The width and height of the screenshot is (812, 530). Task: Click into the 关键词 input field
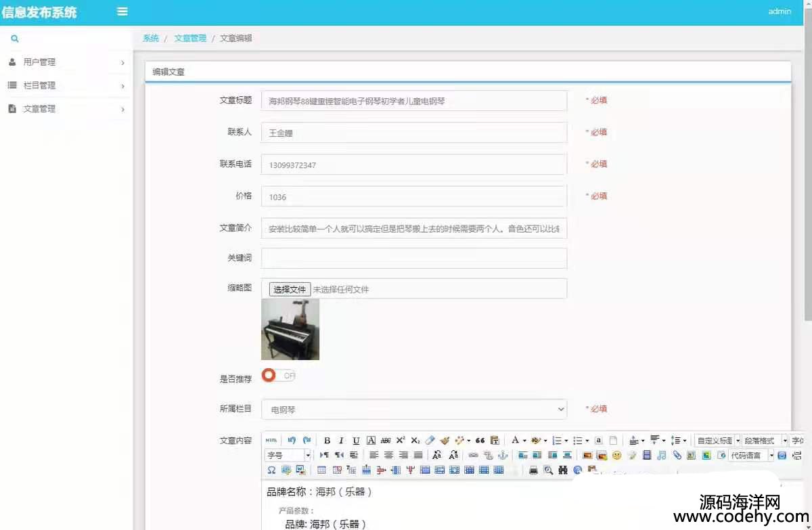(414, 259)
